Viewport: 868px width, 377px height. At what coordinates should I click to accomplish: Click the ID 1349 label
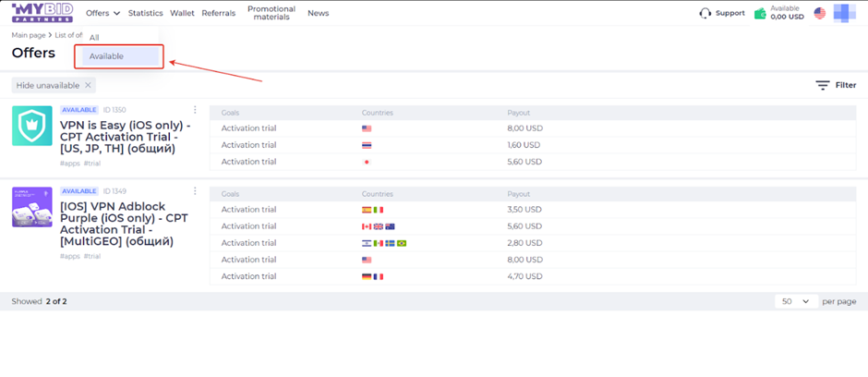(115, 191)
